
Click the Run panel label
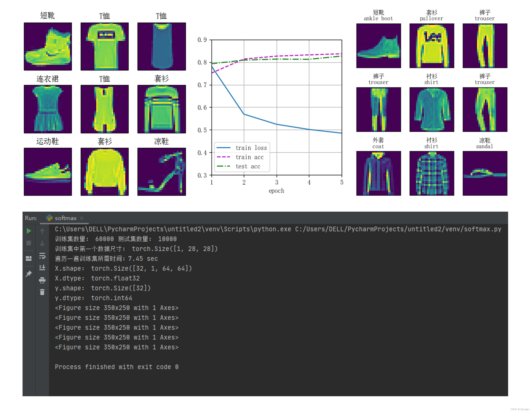[31, 218]
